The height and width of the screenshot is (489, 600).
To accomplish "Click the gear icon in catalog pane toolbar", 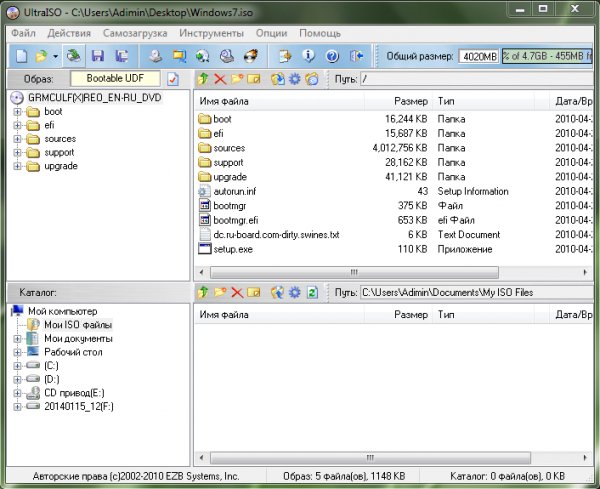I will coord(295,293).
